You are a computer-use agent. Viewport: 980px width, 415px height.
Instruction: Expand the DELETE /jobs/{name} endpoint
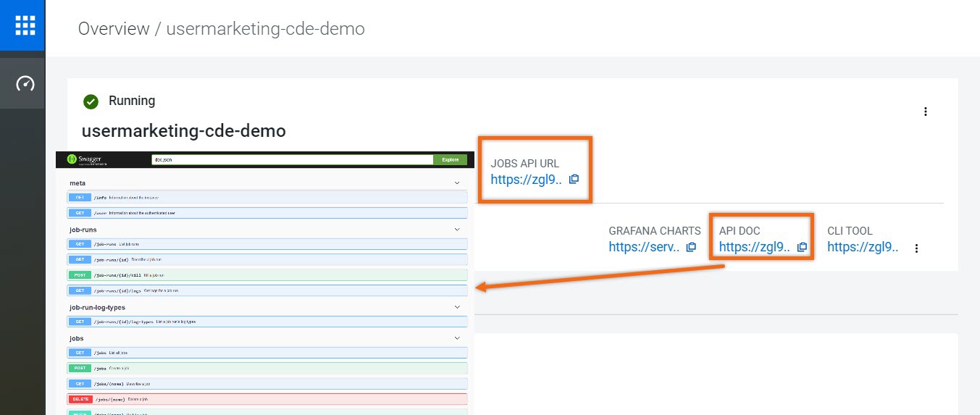click(267, 399)
